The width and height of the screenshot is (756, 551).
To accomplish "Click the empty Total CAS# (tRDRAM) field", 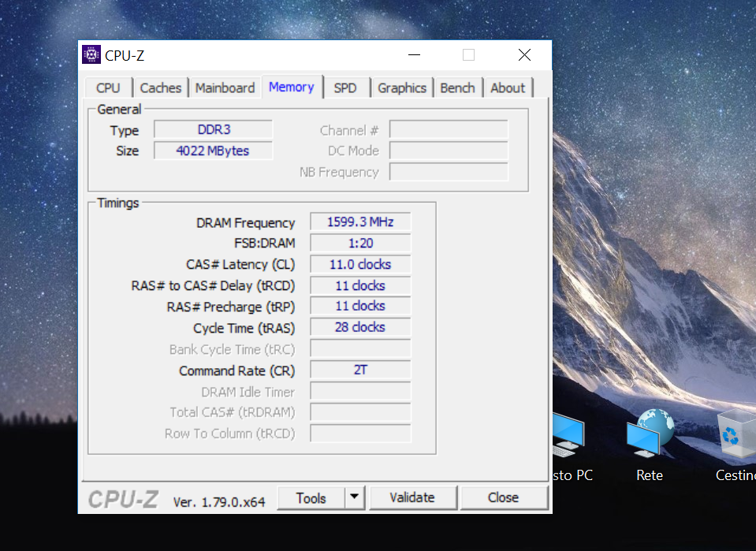I will pos(360,412).
